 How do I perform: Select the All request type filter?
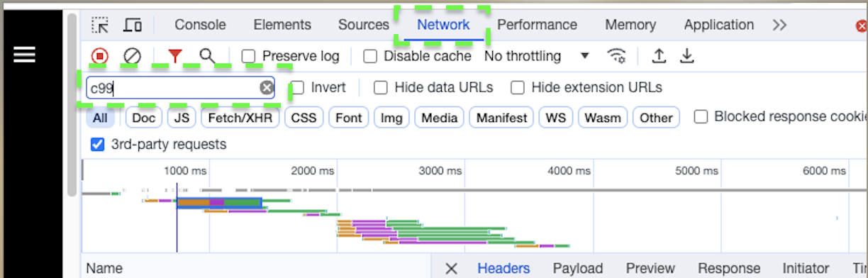(100, 118)
